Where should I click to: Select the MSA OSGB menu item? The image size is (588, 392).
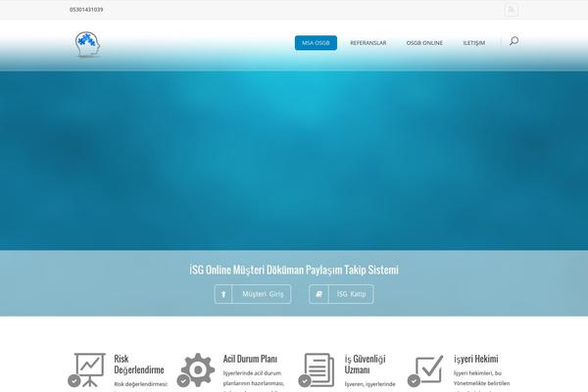(316, 43)
